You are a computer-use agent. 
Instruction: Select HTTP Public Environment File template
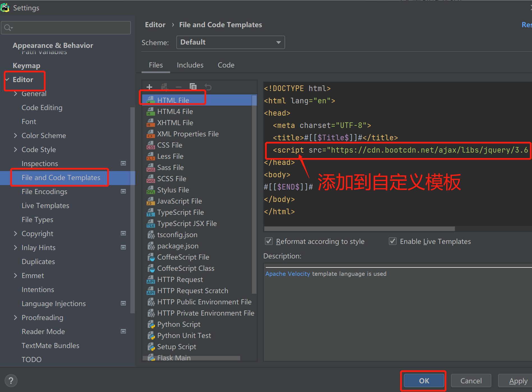(x=204, y=302)
